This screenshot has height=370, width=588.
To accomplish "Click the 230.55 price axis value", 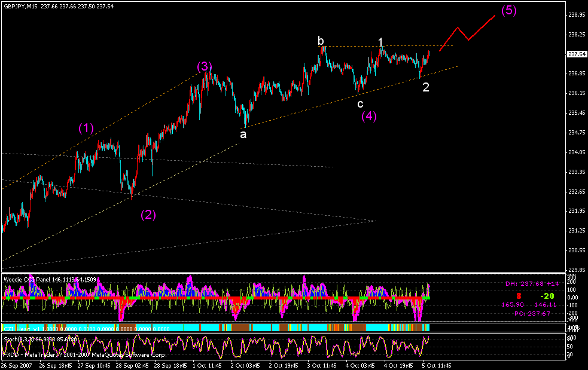I will tap(577, 250).
